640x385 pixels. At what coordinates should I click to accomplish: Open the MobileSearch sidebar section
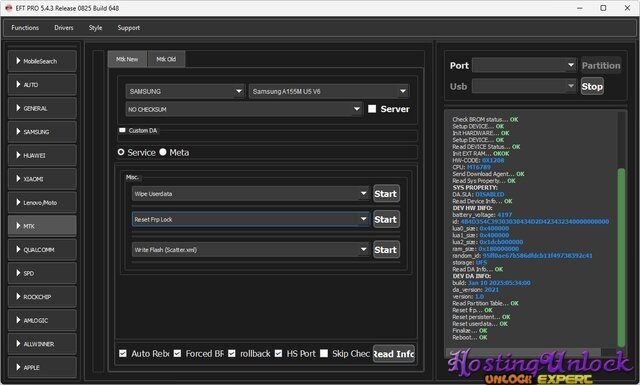pyautogui.click(x=42, y=61)
